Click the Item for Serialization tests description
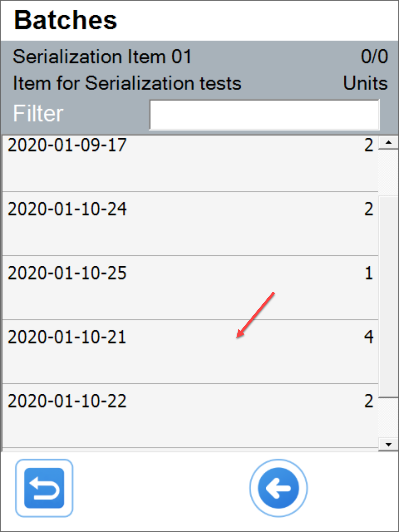Screen dimensions: 399x532 [x=127, y=83]
